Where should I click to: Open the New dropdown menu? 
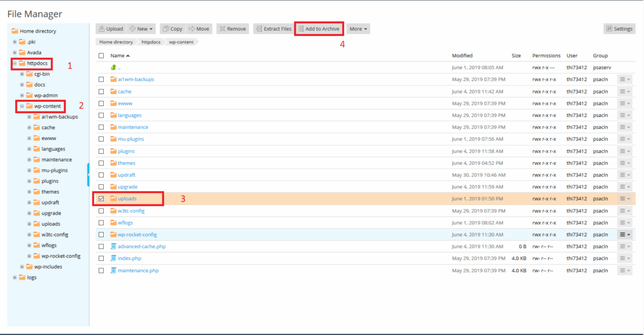(142, 29)
